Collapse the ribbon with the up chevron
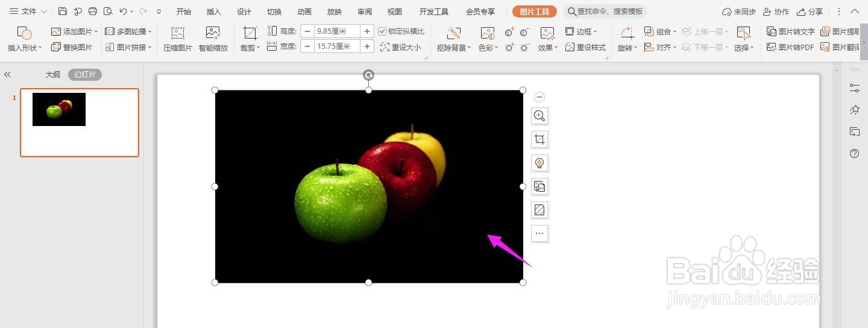 [856, 11]
